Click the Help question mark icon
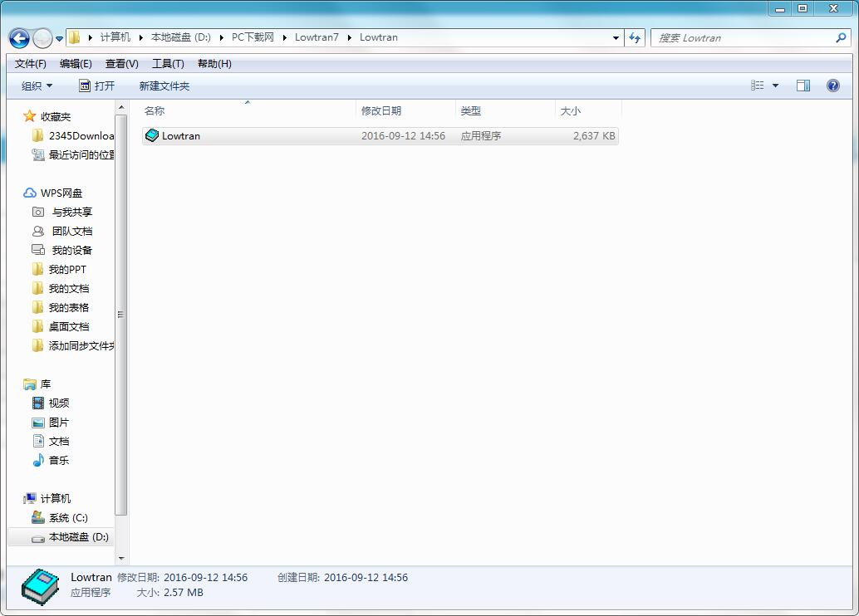The image size is (859, 616). 832,85
